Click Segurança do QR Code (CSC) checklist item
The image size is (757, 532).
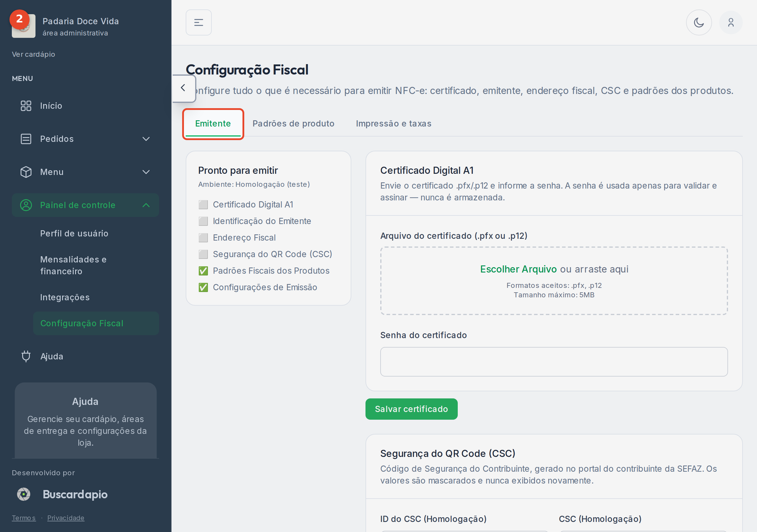pos(265,254)
